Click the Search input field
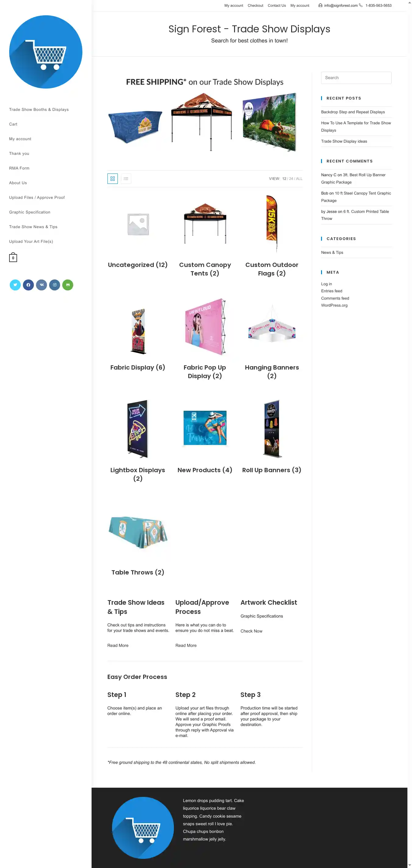 tap(356, 78)
